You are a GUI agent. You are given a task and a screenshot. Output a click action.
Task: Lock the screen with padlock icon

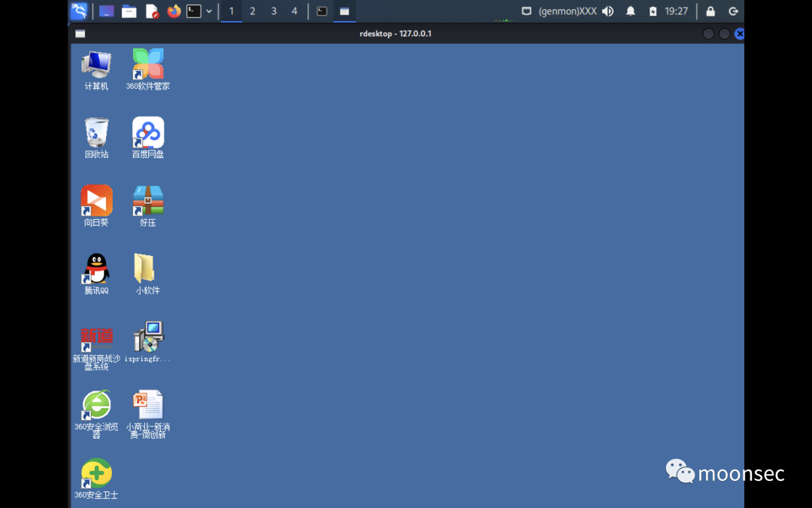[710, 11]
